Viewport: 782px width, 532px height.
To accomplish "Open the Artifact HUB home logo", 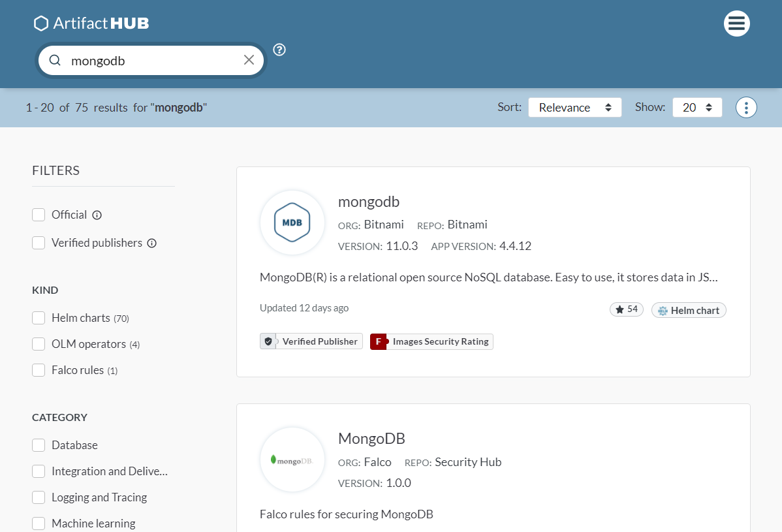I will (x=91, y=23).
